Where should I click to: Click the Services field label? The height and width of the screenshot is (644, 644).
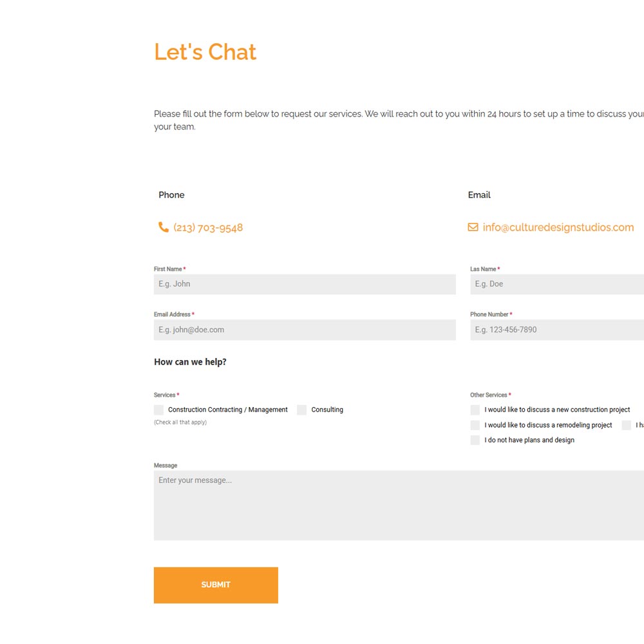tap(165, 395)
